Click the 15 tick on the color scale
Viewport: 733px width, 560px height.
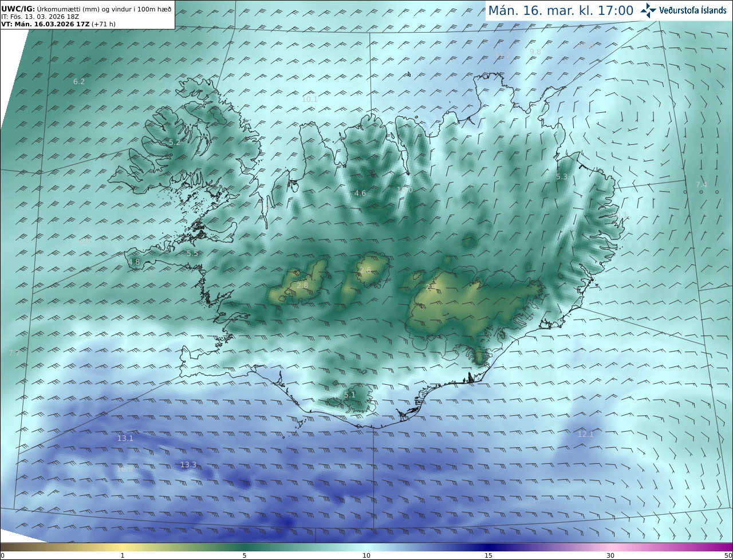click(488, 555)
